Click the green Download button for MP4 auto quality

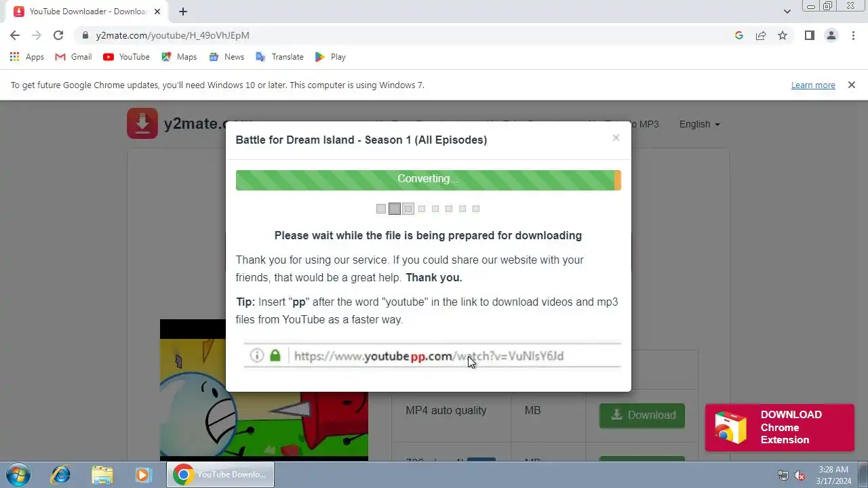pos(642,415)
